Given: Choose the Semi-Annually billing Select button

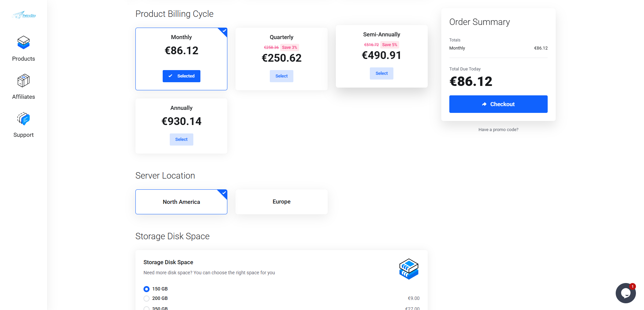Looking at the screenshot, I should [x=382, y=73].
